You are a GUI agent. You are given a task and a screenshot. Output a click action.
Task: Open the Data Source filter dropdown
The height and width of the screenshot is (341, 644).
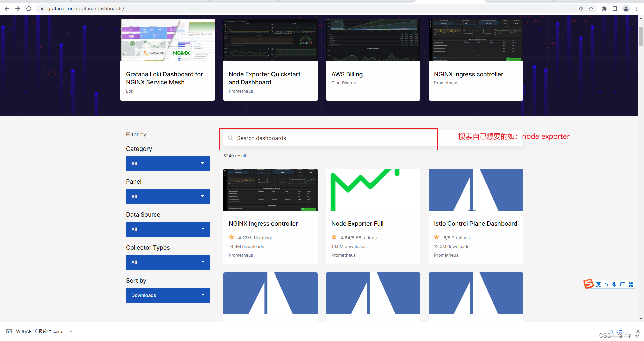[168, 229]
